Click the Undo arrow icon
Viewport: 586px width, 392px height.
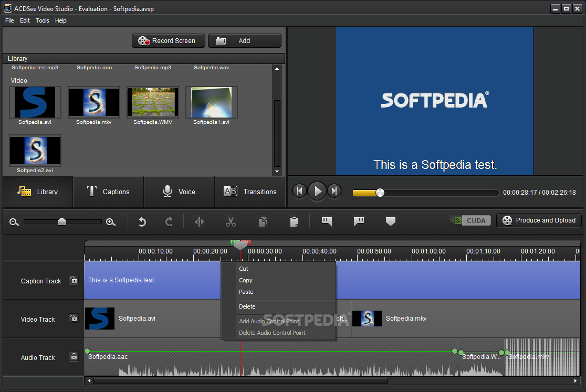click(142, 222)
